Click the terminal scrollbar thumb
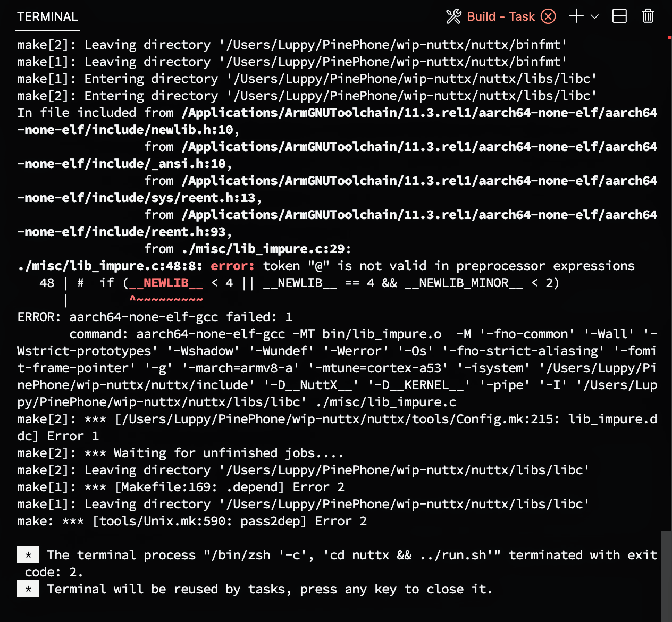Screen dimensions: 672x622 666,575
